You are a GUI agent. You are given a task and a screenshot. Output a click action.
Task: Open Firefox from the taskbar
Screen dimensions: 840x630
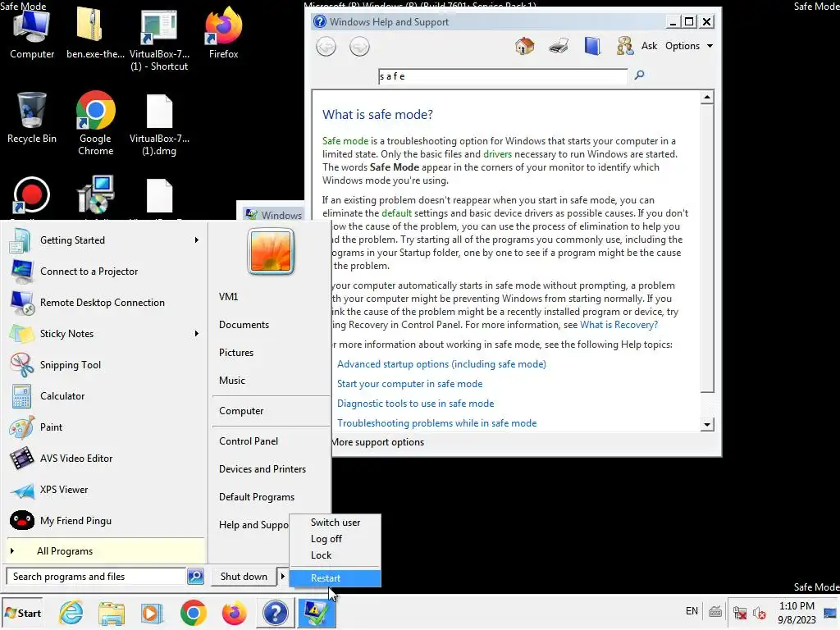click(234, 613)
